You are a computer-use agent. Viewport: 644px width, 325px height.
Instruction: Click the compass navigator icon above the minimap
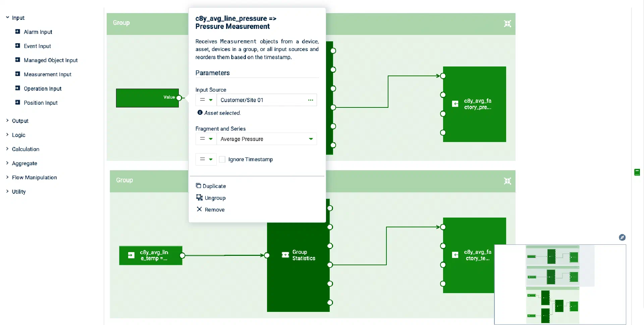622,237
